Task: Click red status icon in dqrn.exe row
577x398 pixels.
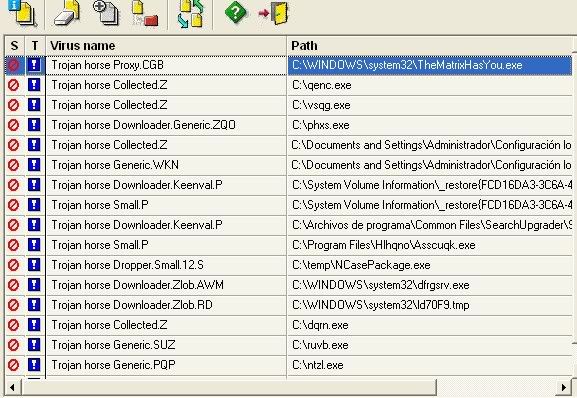Action: pyautogui.click(x=14, y=325)
